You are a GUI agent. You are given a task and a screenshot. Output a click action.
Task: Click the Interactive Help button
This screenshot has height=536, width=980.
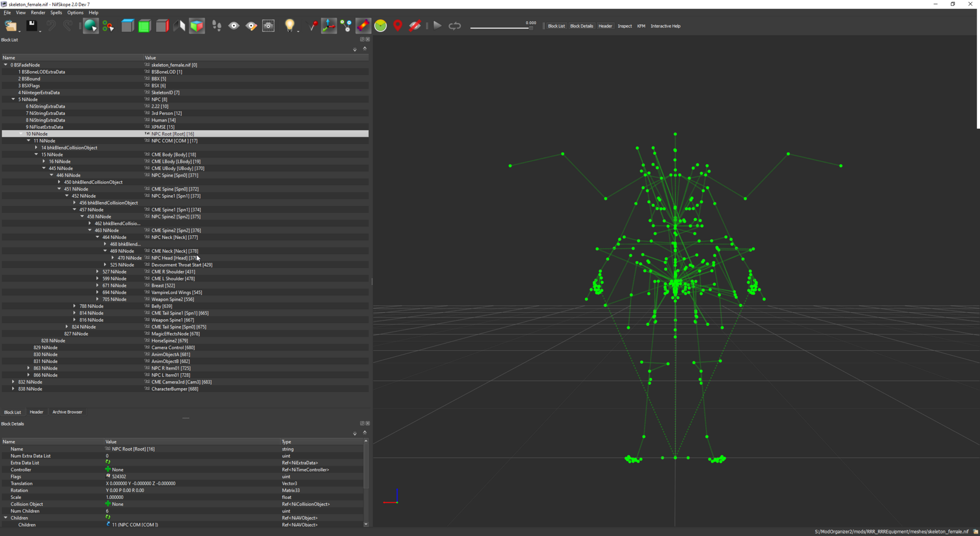pyautogui.click(x=665, y=26)
